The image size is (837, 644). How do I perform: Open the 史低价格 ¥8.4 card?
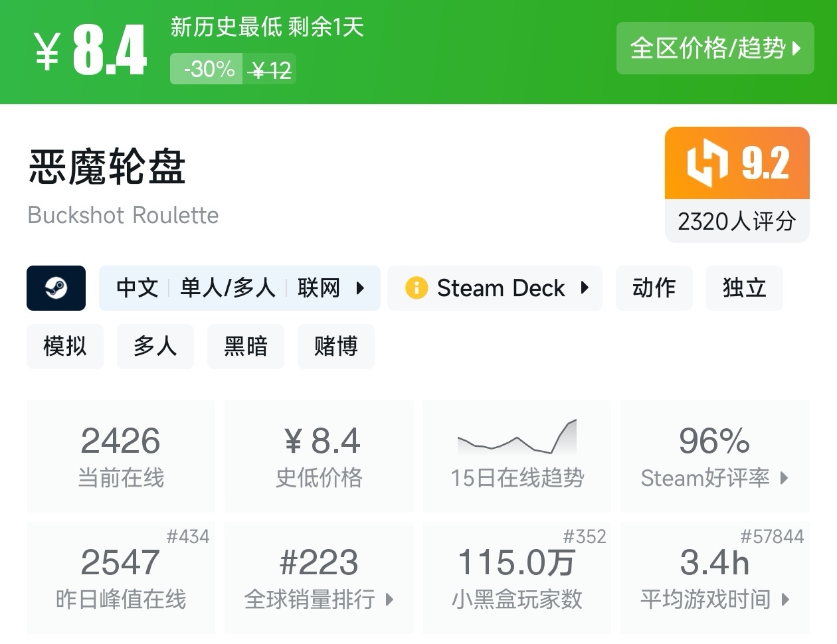coord(319,456)
